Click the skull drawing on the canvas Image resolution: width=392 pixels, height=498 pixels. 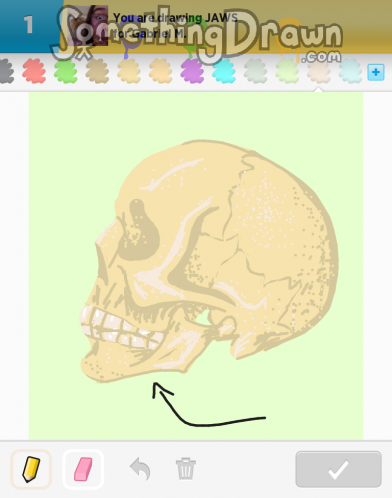209,261
